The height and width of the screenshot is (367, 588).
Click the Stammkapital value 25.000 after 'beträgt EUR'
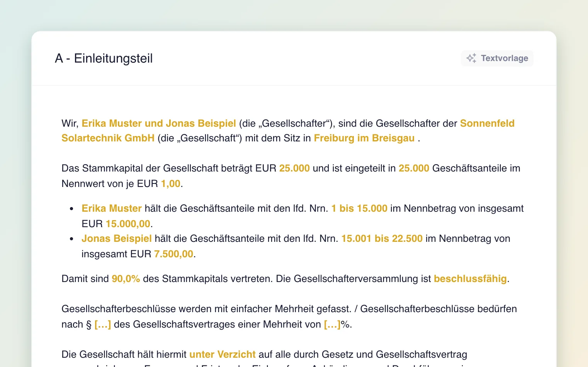click(294, 168)
